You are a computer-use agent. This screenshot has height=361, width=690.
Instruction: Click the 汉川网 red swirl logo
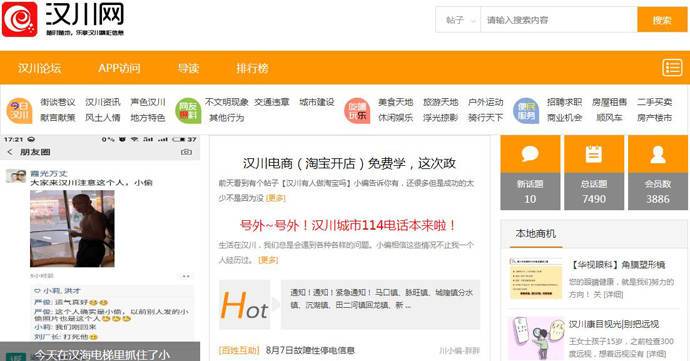coord(20,19)
